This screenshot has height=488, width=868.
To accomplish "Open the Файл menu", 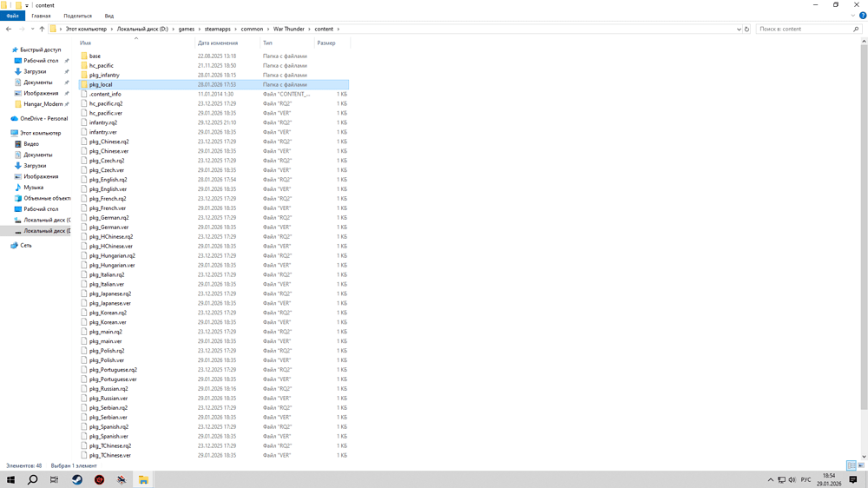I will pos(13,16).
